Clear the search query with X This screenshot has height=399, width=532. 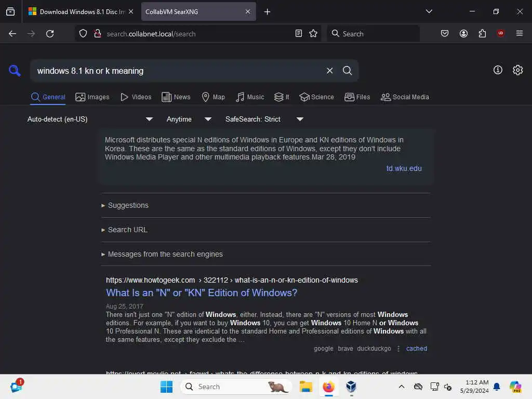[x=329, y=71]
